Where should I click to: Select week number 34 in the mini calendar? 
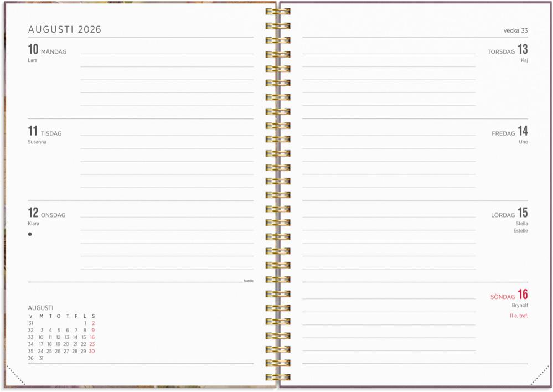[30, 344]
